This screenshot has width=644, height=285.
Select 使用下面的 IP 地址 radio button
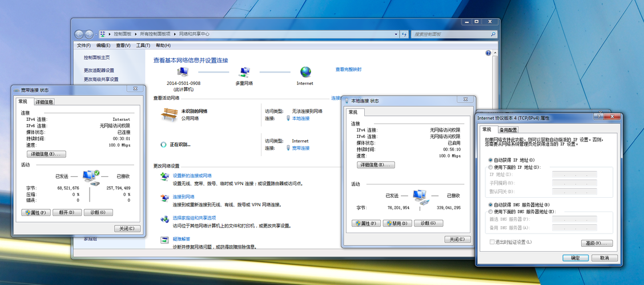(490, 168)
